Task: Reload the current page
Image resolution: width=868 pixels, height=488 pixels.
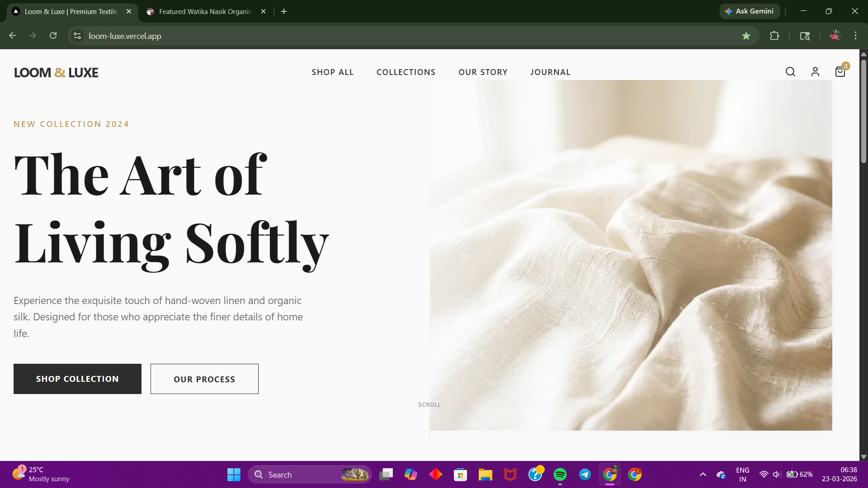Action: click(53, 36)
